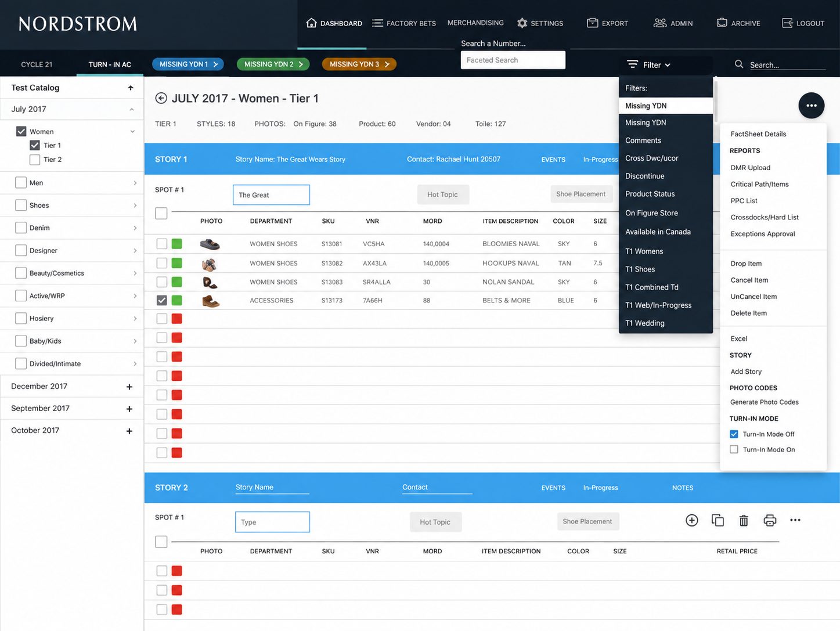
Task: Disable Turn-In Mode Off checkbox
Action: point(734,434)
